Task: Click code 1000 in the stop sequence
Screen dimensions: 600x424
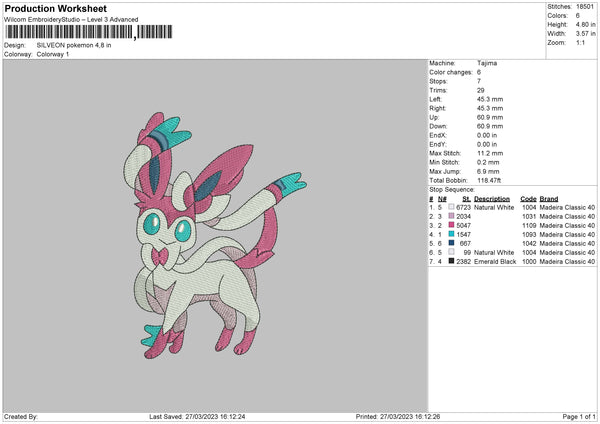Action: (529, 261)
